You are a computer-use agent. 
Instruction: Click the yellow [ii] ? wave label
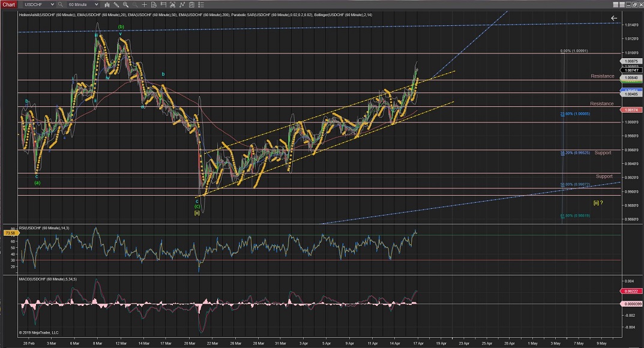[598, 203]
